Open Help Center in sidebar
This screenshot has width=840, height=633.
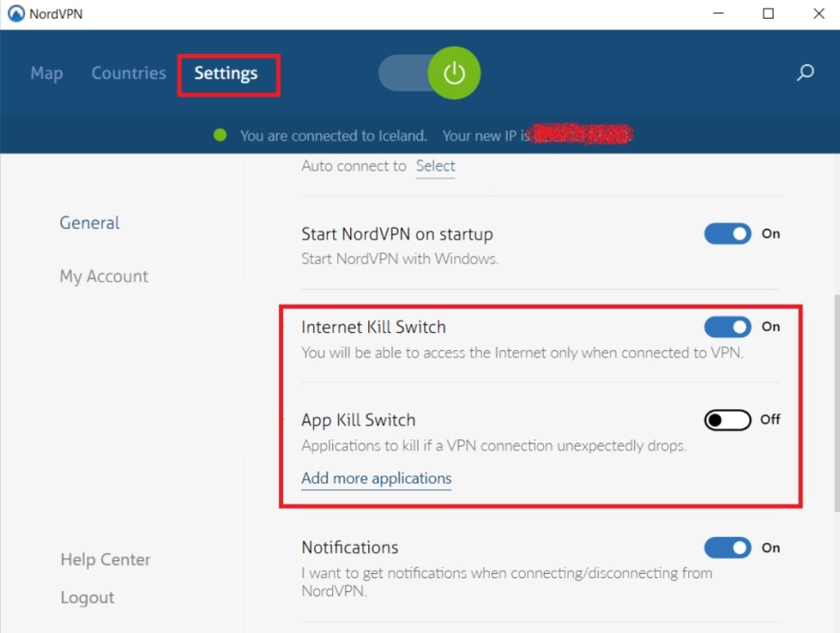pos(105,560)
